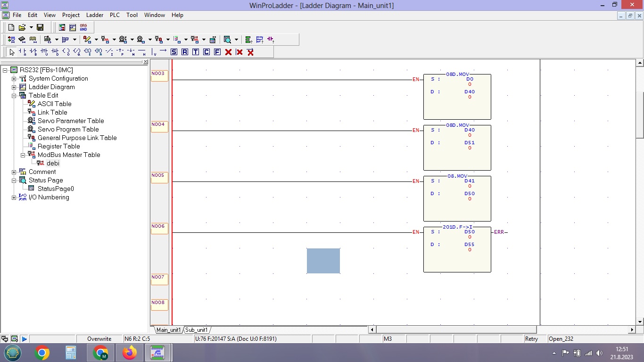Select StatusPage0 in the project tree
The height and width of the screenshot is (362, 644).
[56, 189]
